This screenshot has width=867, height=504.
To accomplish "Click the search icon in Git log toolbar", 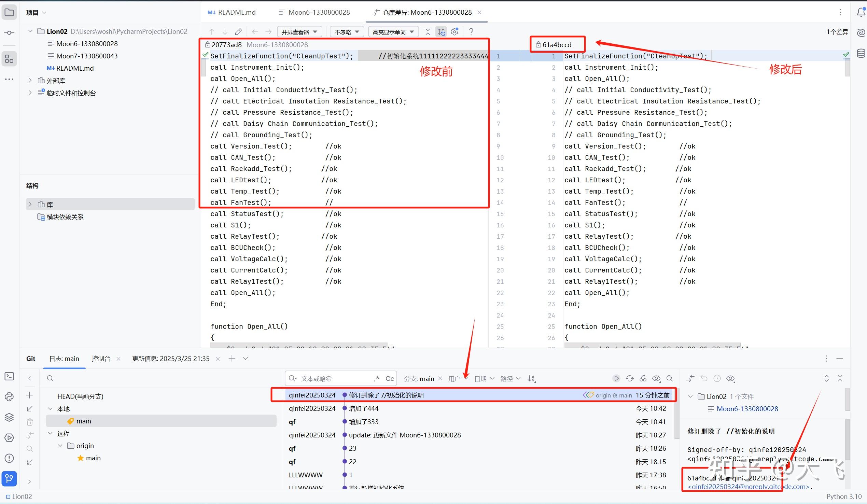I will click(x=670, y=378).
